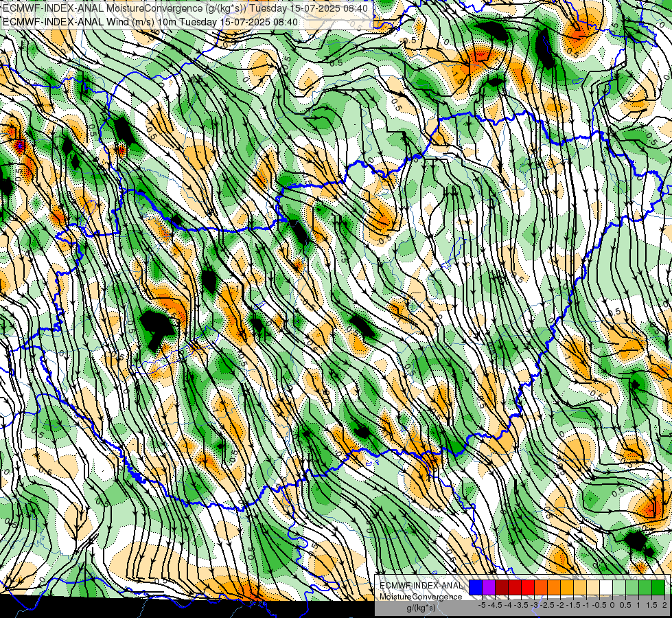Click the legend tick value -1.5
Image resolution: width=672 pixels, height=618 pixels.
573,605
